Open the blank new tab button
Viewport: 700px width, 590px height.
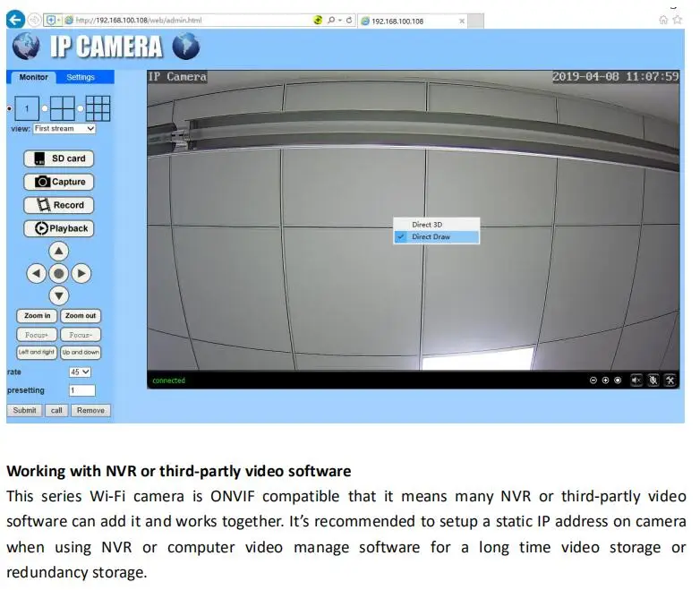(476, 21)
